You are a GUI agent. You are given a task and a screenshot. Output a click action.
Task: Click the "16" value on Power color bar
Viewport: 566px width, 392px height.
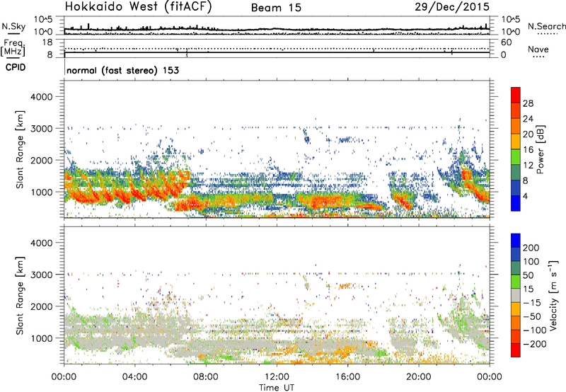click(528, 150)
